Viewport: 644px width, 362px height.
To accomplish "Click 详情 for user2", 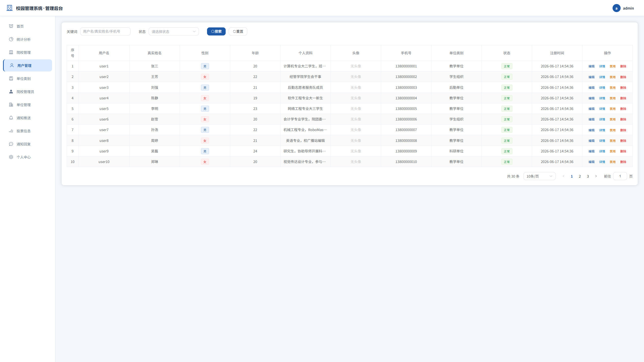I will pos(602,77).
